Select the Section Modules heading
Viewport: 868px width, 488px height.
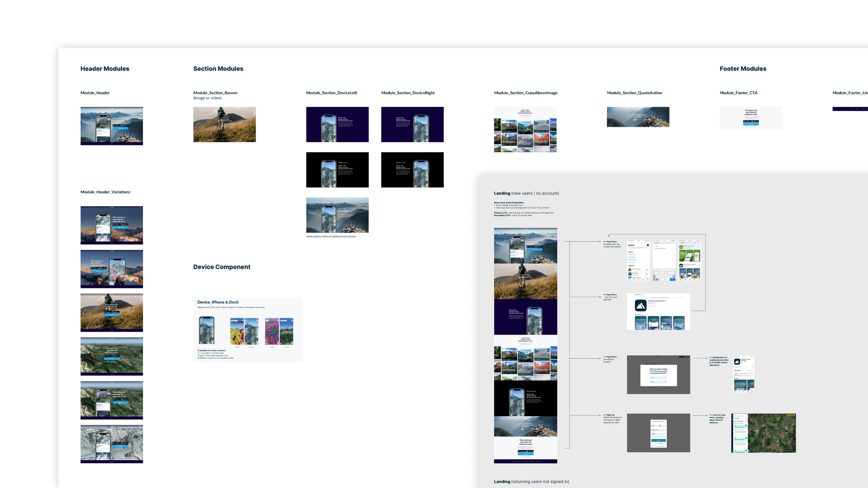218,69
